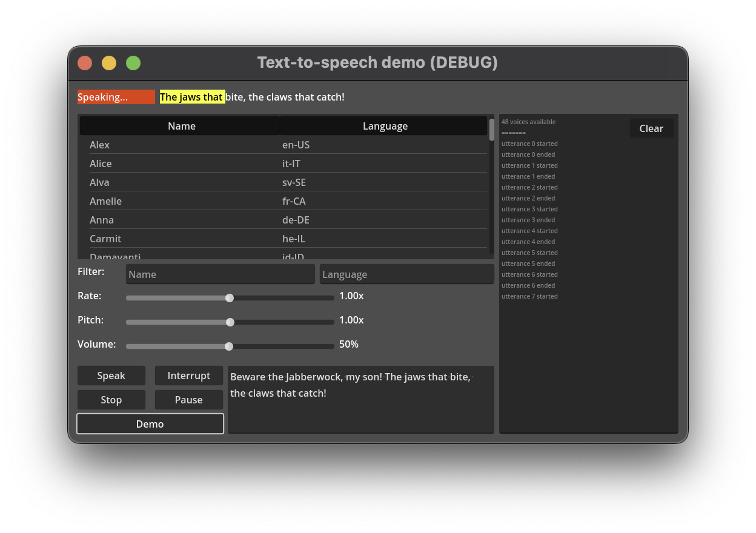Click the Name filter field
Screen dimensions: 756x533
(x=220, y=274)
